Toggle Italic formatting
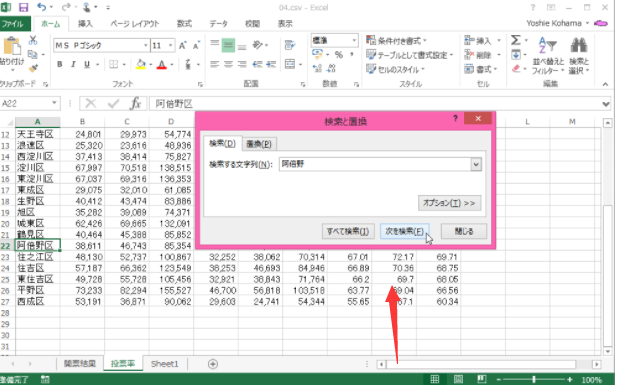Image resolution: width=619 pixels, height=385 pixels. point(73,64)
